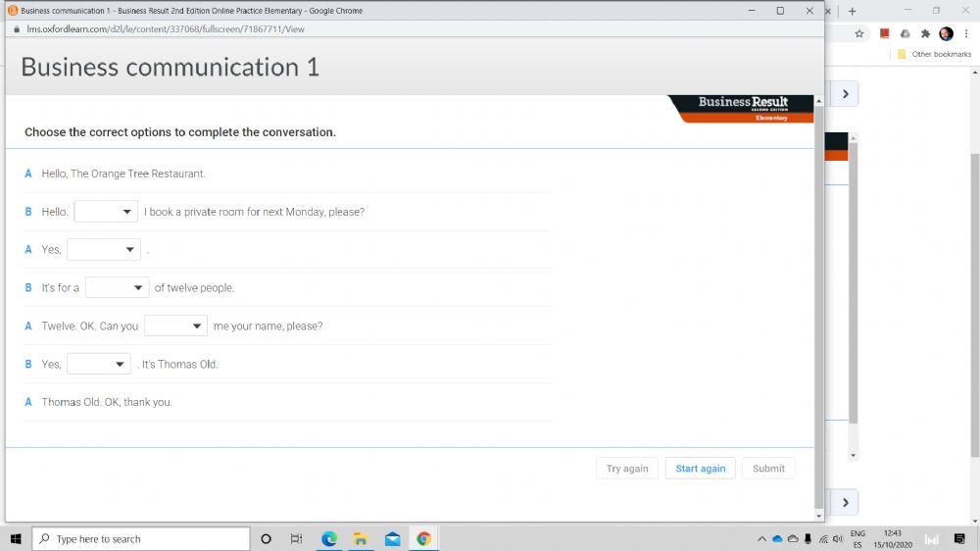This screenshot has width=980, height=551.
Task: Click 'Hello, The Orange Tree Restaurant.' line
Action: pyautogui.click(x=123, y=174)
